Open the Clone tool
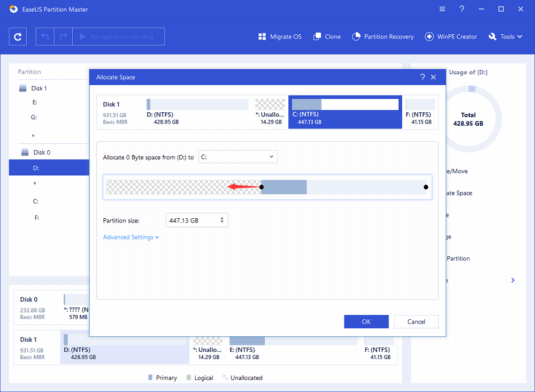 326,37
